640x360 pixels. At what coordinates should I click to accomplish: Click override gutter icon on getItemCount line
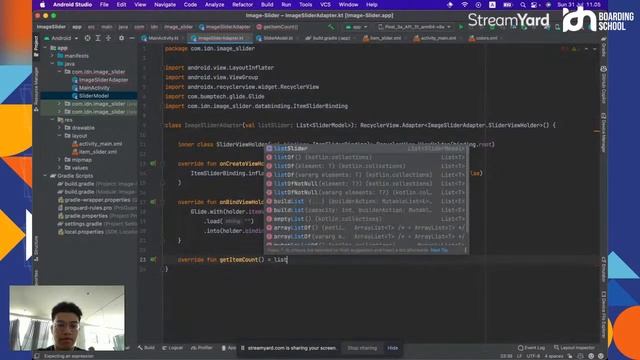pyautogui.click(x=153, y=260)
